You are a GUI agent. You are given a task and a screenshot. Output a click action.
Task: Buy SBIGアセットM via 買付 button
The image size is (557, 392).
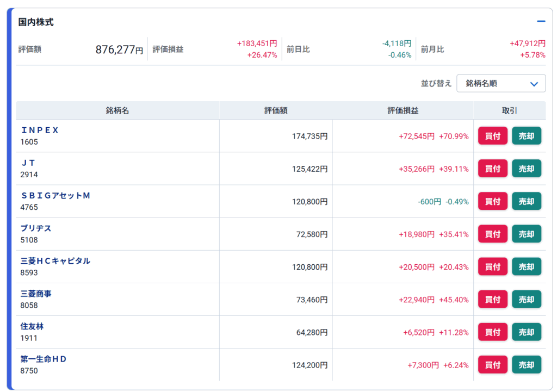coord(492,201)
